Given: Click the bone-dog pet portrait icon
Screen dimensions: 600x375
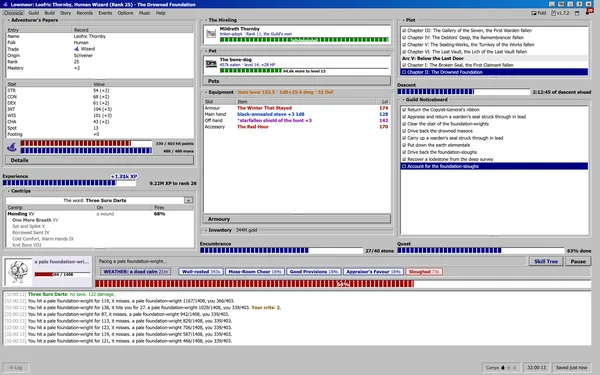Looking at the screenshot, I should [x=211, y=64].
